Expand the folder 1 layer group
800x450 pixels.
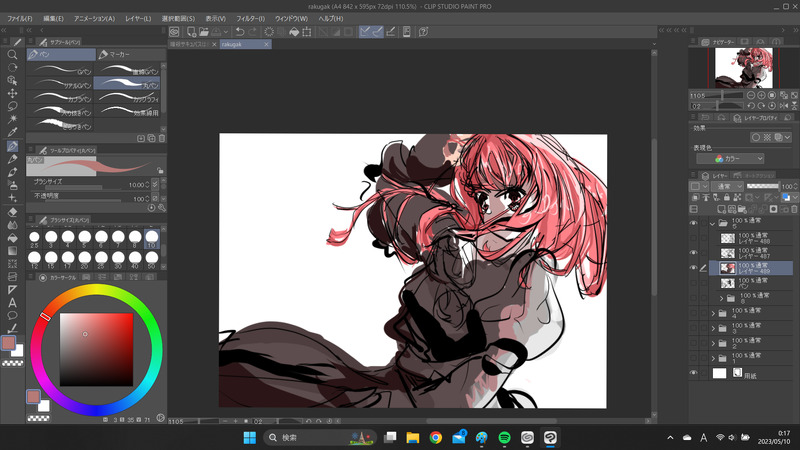click(x=713, y=358)
